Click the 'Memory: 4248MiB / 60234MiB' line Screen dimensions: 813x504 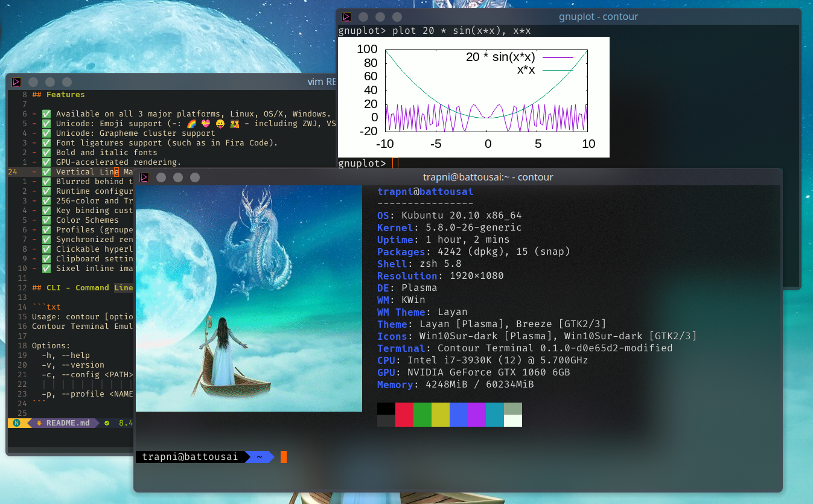[x=455, y=384]
